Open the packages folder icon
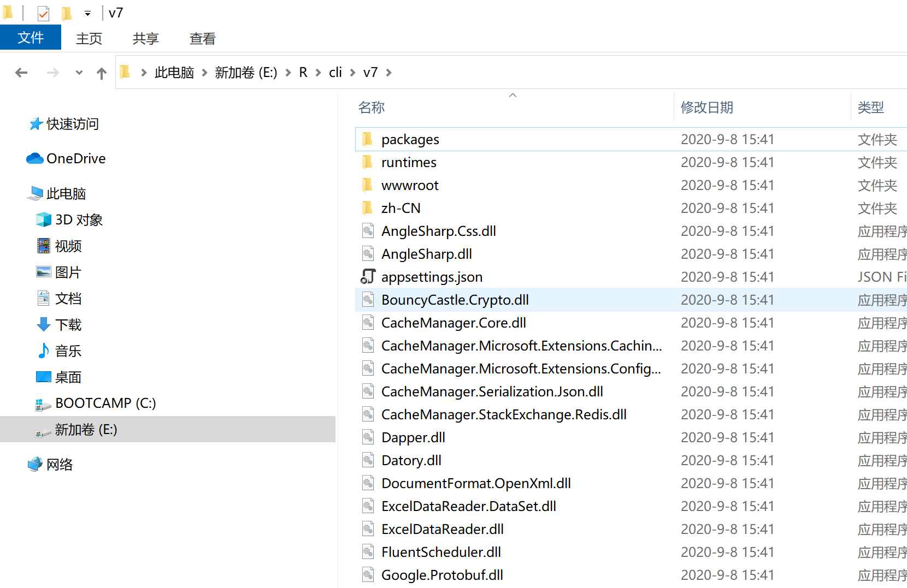Image resolution: width=907 pixels, height=588 pixels. click(368, 139)
